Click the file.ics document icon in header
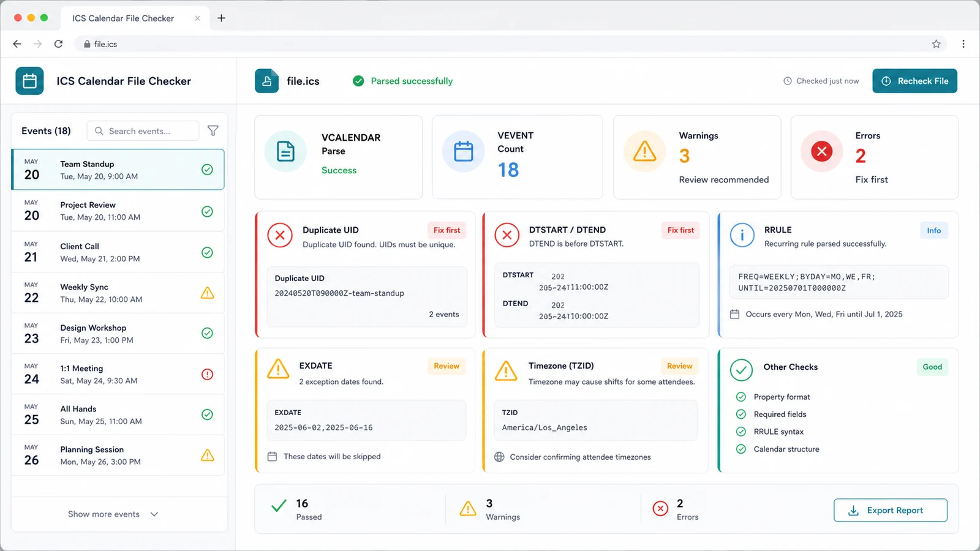The image size is (980, 551). (x=266, y=81)
